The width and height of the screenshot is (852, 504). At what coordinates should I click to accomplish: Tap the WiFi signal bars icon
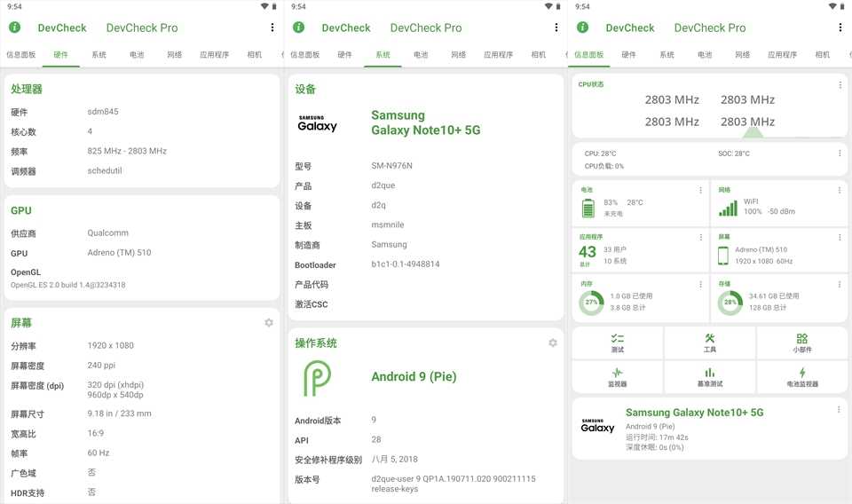(x=728, y=208)
